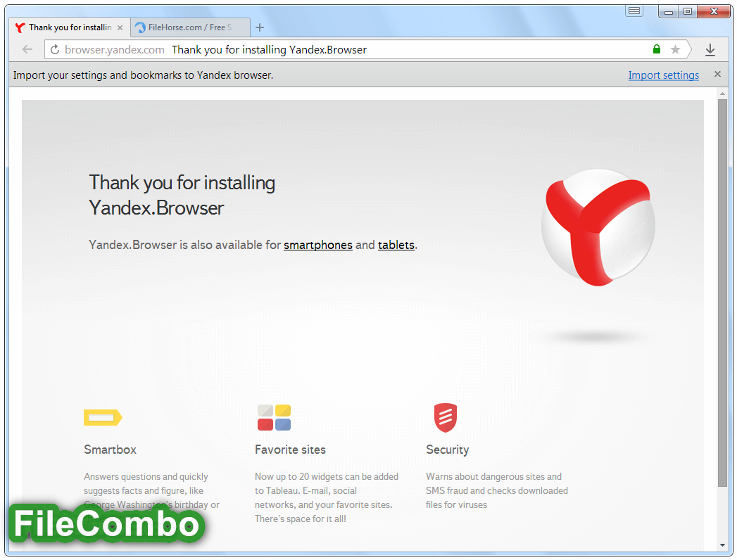Click the yellow Smartbox icon
Image resolution: width=737 pixels, height=560 pixels.
[x=103, y=417]
